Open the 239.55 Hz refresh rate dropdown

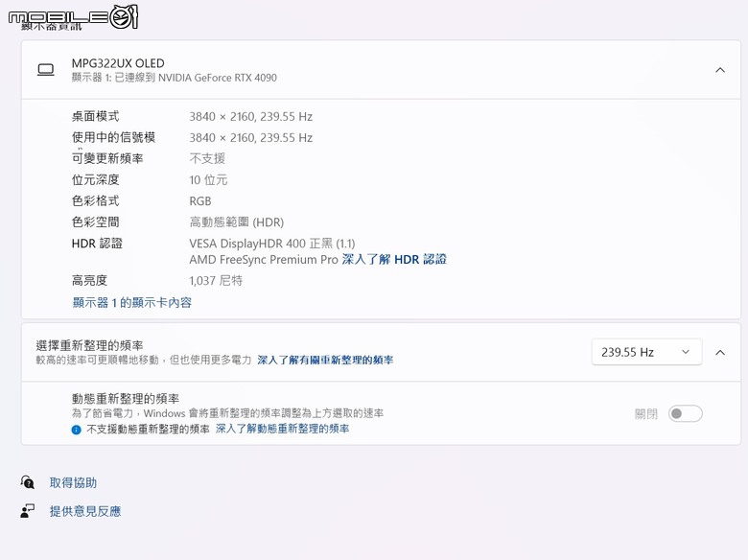(646, 352)
